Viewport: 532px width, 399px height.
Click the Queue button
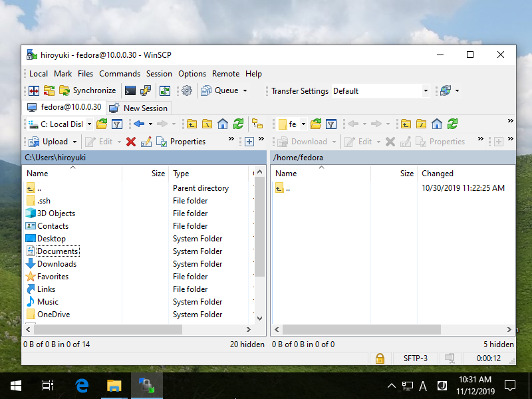pyautogui.click(x=220, y=90)
